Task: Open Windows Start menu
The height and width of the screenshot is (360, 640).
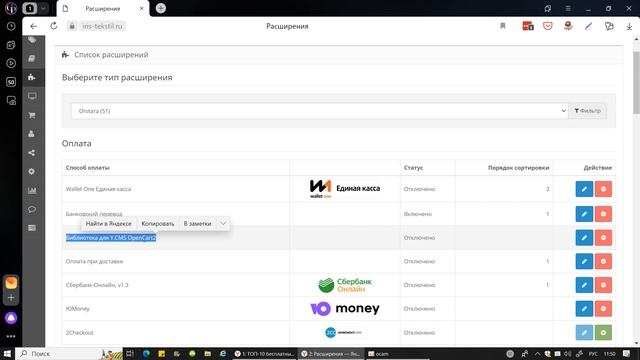Action: [7, 353]
